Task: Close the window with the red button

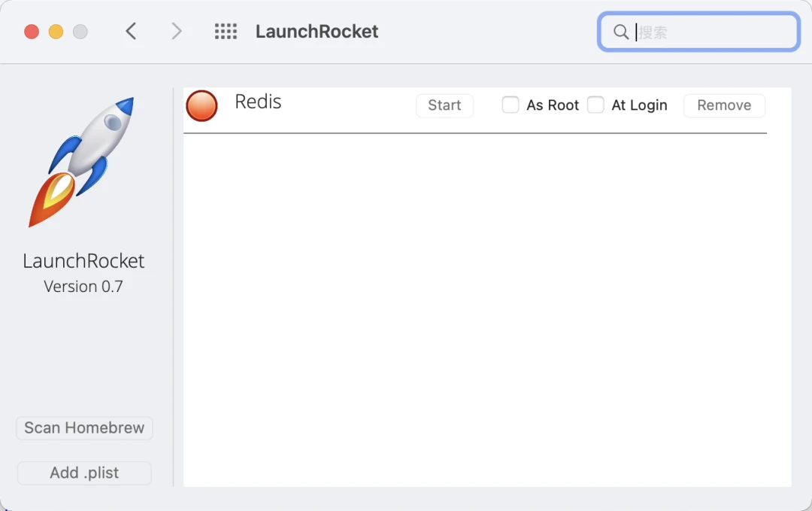Action: [x=32, y=32]
